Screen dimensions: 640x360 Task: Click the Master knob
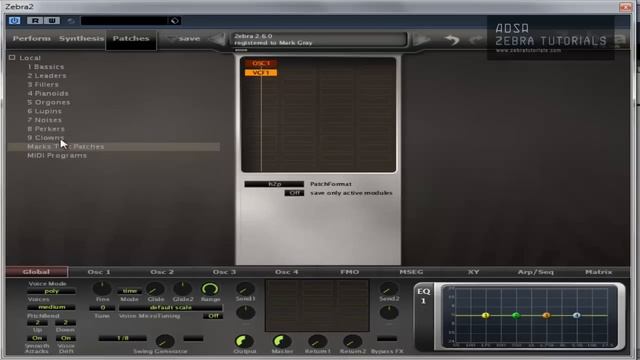[281, 341]
